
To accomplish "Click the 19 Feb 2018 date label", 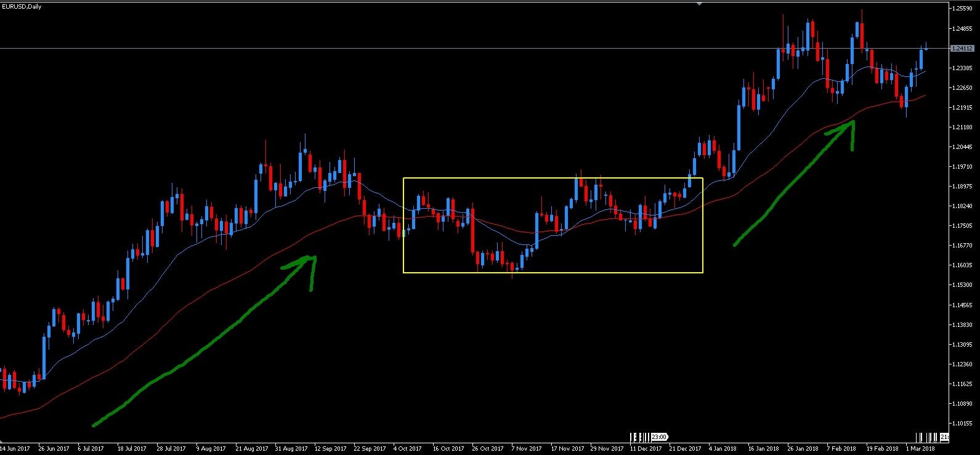I will [882, 448].
